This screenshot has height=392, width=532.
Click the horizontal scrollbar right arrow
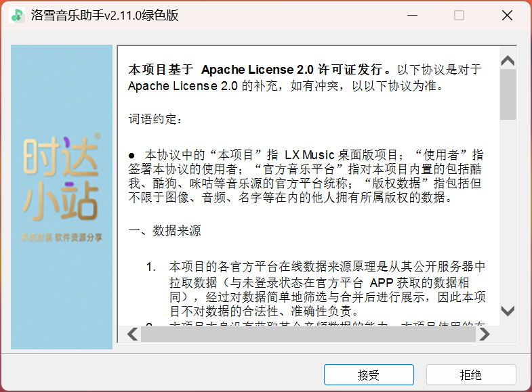tap(485, 334)
